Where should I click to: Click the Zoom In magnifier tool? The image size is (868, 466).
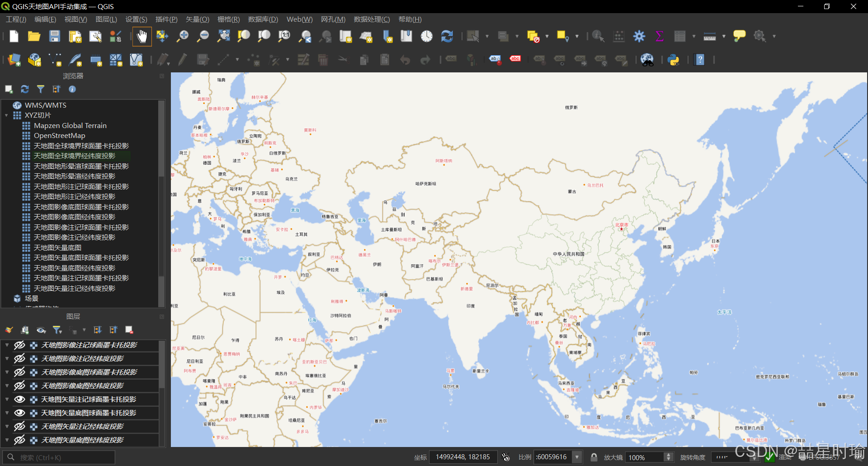coord(183,36)
